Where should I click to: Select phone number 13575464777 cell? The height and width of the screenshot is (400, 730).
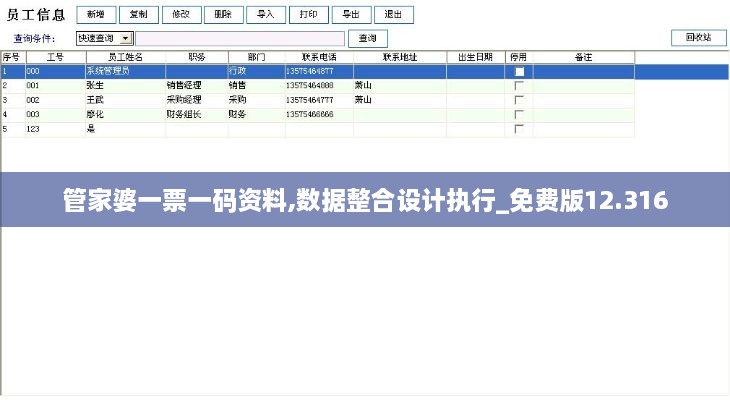click(319, 100)
